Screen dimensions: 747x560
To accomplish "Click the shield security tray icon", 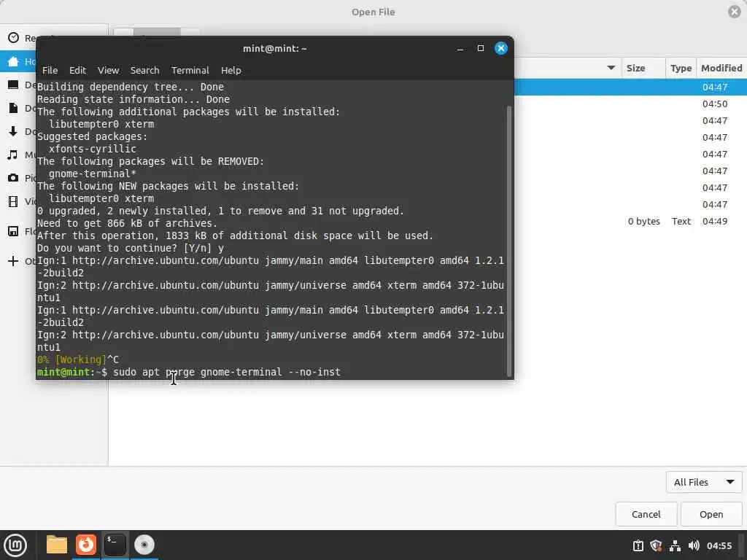I will (656, 545).
